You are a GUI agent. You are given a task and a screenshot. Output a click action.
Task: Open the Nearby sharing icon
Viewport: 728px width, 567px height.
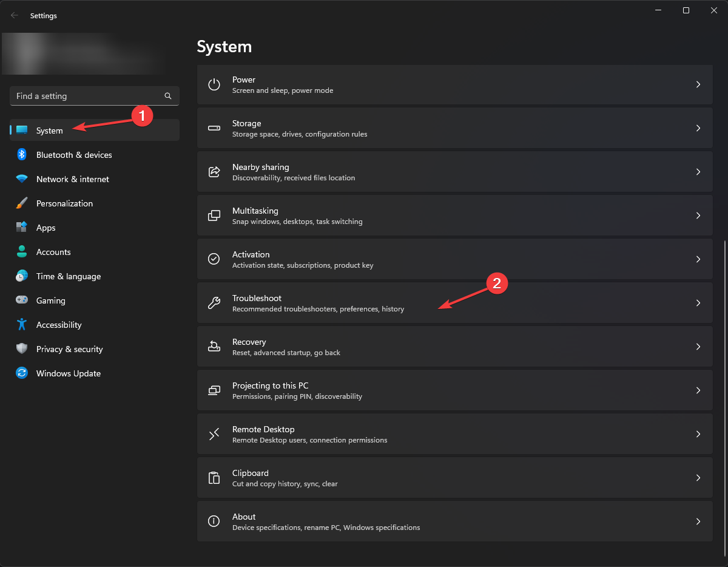tap(214, 172)
